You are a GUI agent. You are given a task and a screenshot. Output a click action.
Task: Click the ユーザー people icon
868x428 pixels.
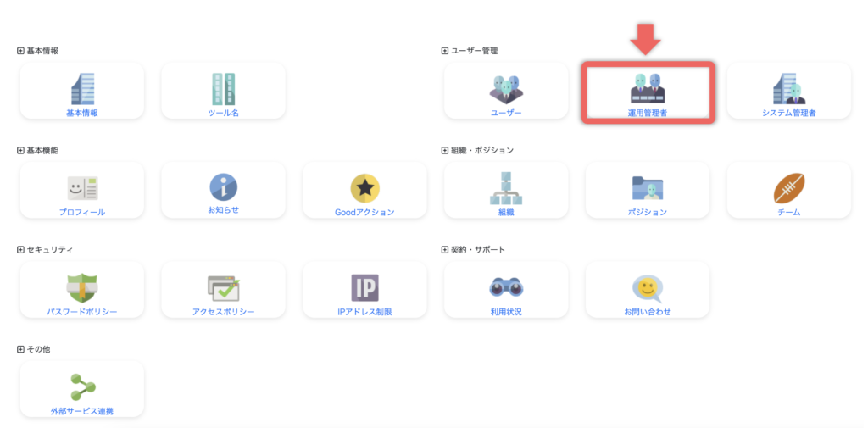point(506,88)
